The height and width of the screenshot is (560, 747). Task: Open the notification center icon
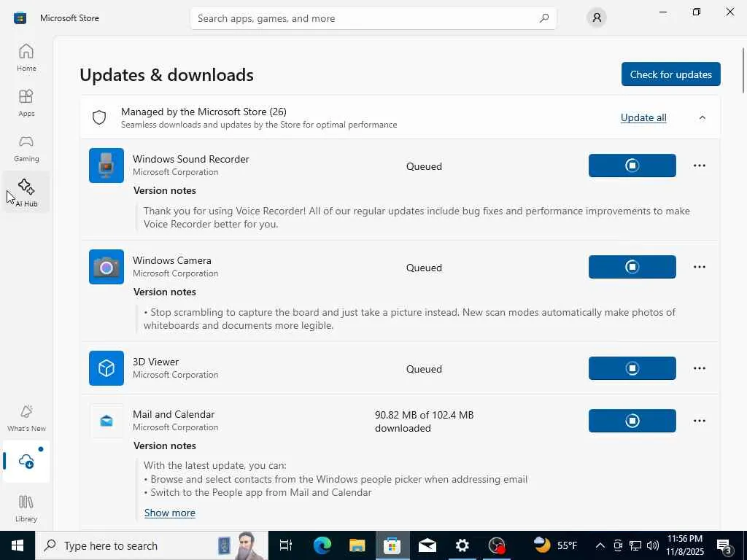tap(724, 545)
